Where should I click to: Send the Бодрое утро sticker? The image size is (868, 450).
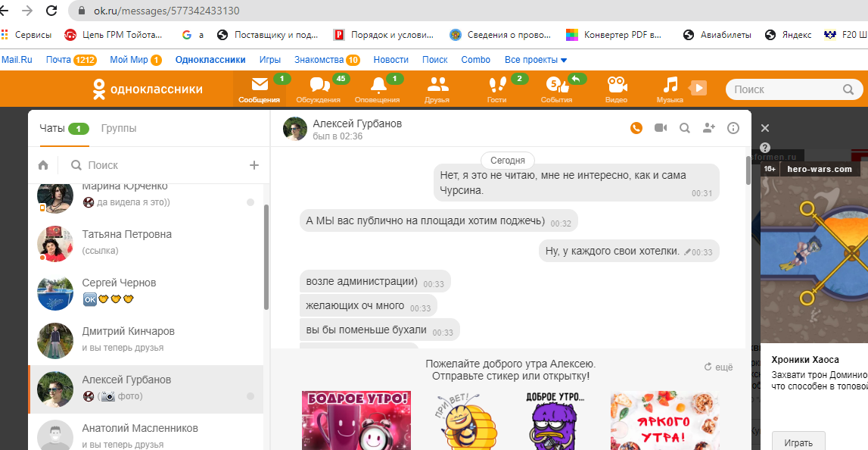(356, 420)
